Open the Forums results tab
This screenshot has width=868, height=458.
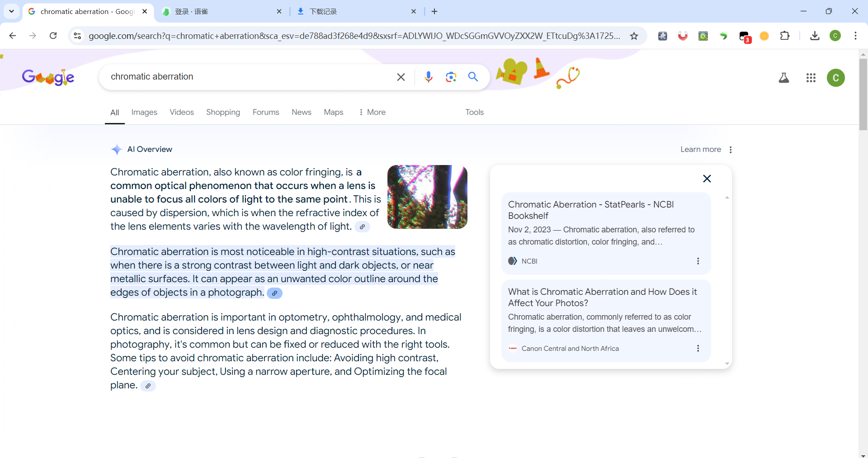[266, 112]
